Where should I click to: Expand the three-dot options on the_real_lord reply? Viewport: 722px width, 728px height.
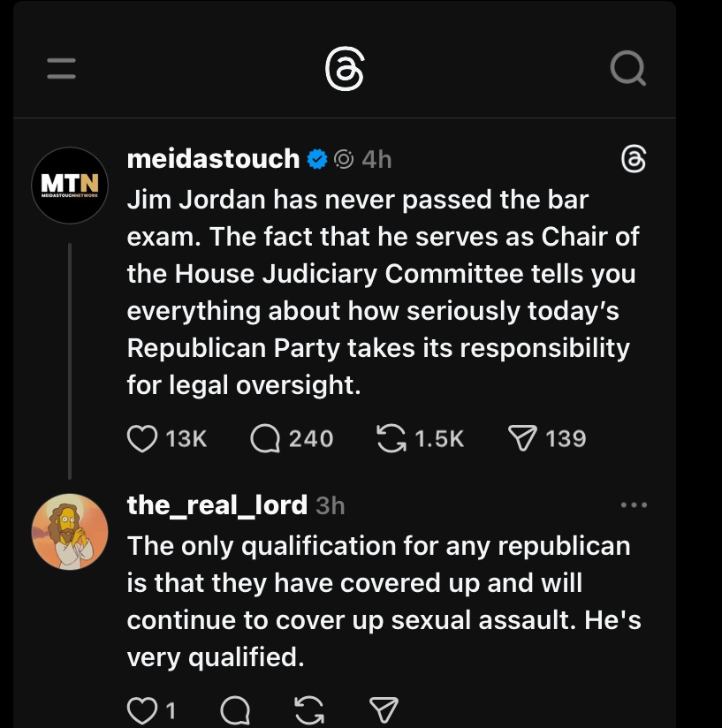click(634, 505)
